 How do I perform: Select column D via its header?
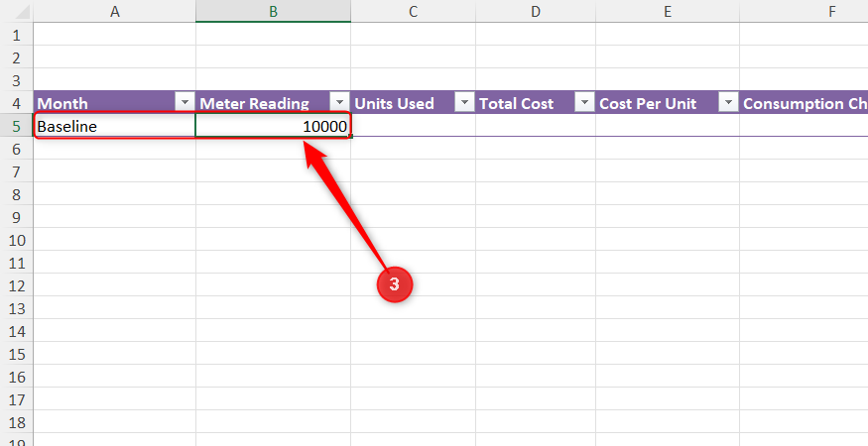(536, 11)
